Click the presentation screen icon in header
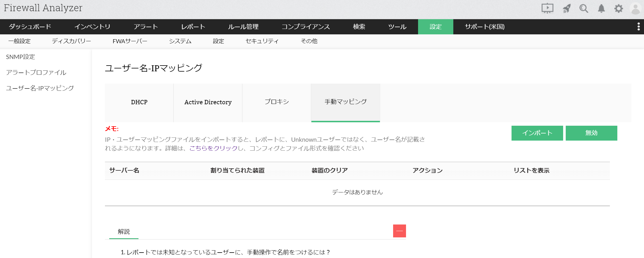 [x=547, y=8]
